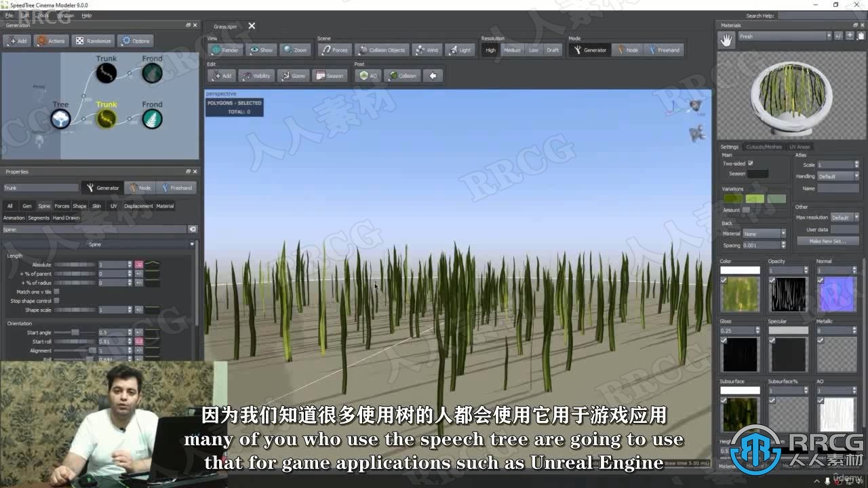868x488 pixels.
Task: Click the Light scene button
Action: pyautogui.click(x=459, y=50)
